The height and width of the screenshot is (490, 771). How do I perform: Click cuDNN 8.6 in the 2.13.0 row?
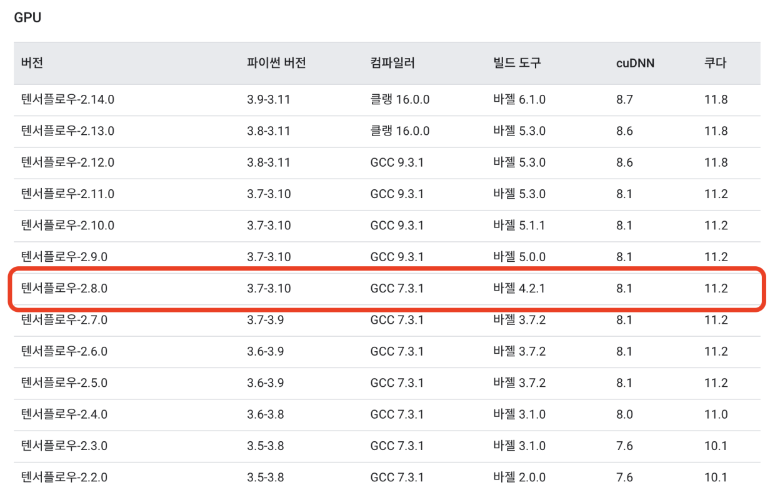624,131
